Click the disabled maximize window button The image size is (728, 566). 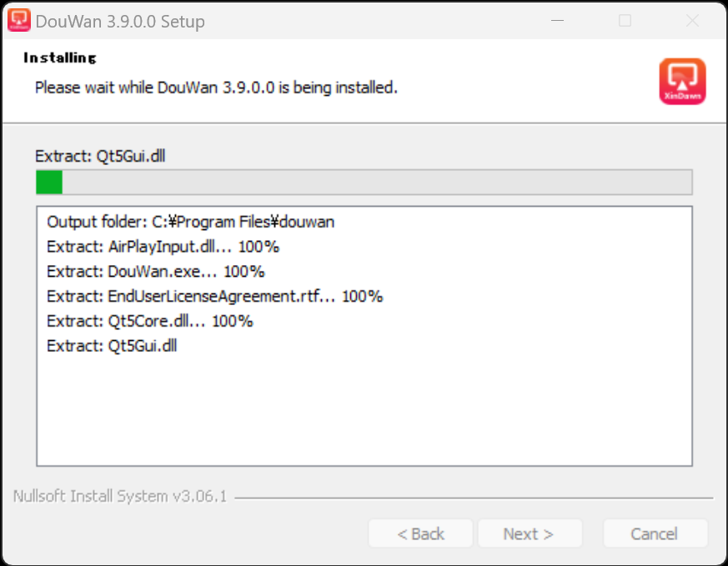(625, 21)
